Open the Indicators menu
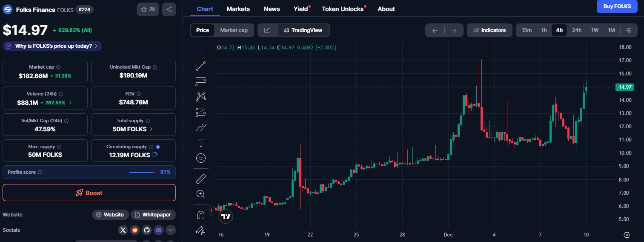The width and height of the screenshot is (644, 242). pos(489,30)
